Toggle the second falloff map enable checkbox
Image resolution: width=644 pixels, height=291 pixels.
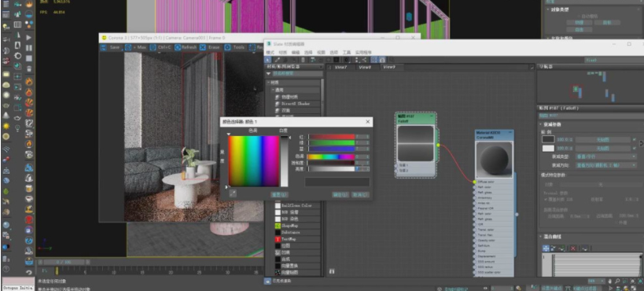(635, 149)
